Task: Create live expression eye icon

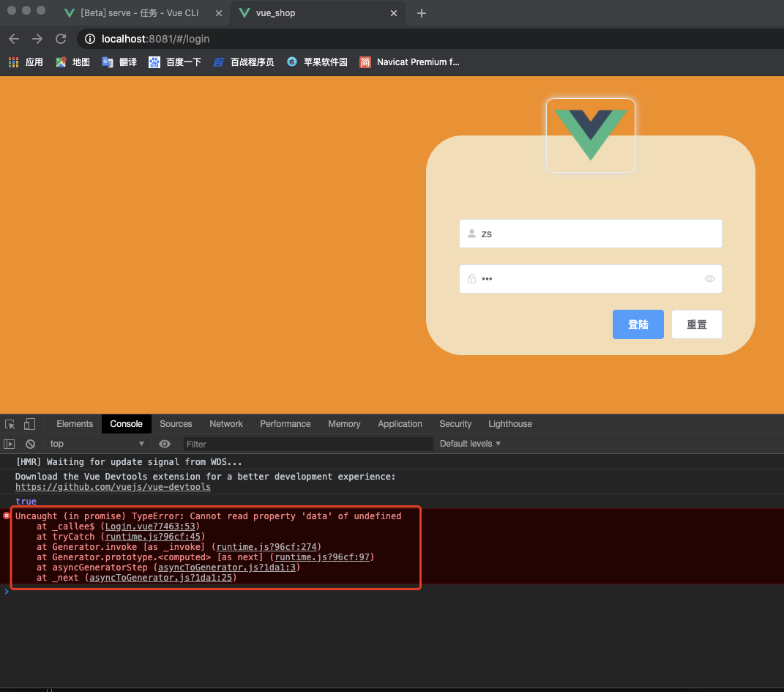Action: pyautogui.click(x=165, y=444)
